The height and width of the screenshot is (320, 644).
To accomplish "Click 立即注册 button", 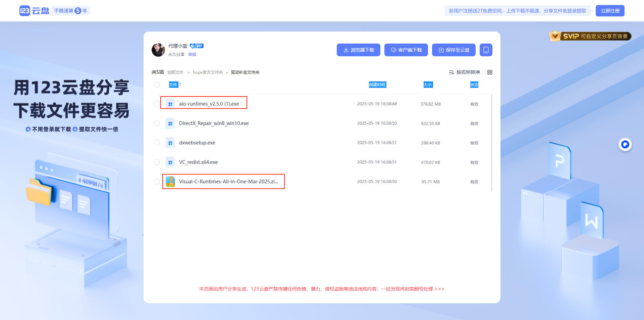I will pyautogui.click(x=610, y=11).
